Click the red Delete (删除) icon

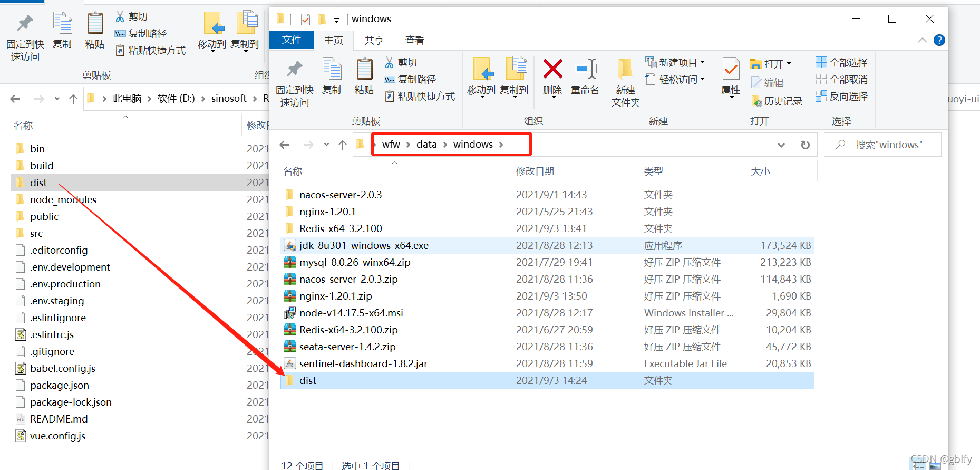click(552, 69)
